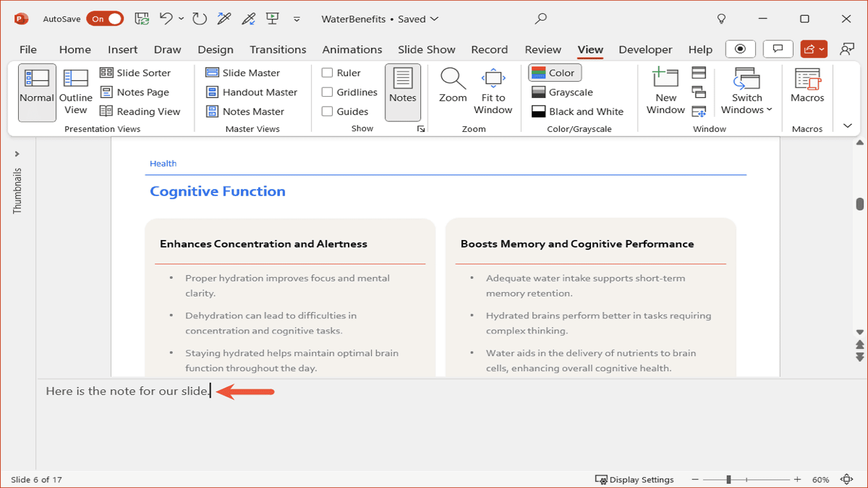Viewport: 868px width, 488px height.
Task: Toggle the Notes pane button
Action: (403, 92)
